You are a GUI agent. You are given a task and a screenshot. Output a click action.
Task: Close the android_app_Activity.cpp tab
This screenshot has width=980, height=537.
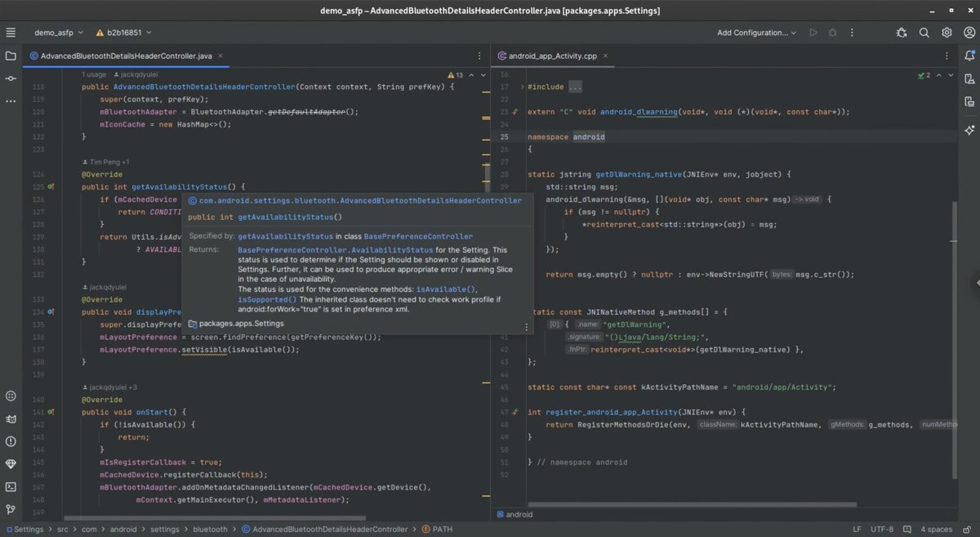(x=606, y=56)
